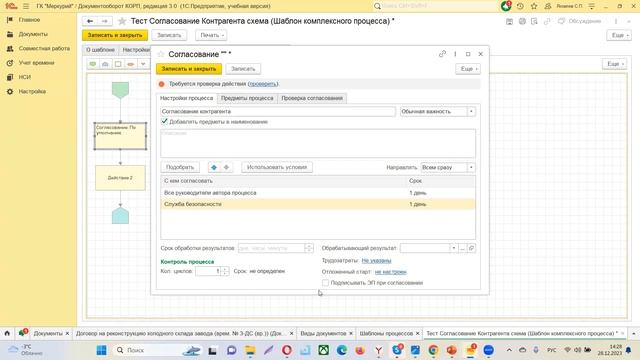Click Записать и закрыть on the template form

[x=115, y=35]
